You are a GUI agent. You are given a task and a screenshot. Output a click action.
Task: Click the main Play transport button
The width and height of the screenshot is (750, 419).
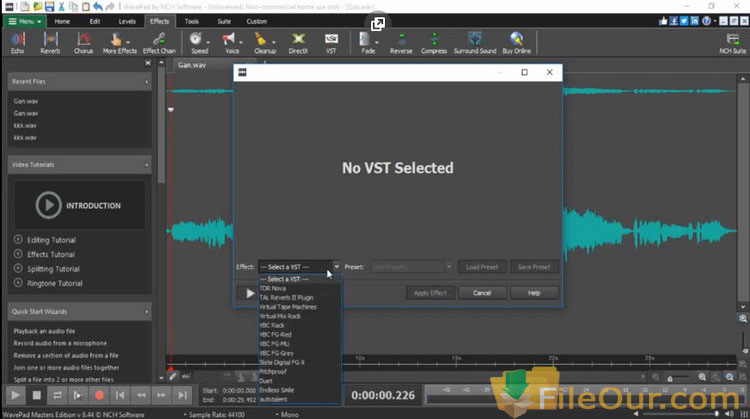click(15, 395)
